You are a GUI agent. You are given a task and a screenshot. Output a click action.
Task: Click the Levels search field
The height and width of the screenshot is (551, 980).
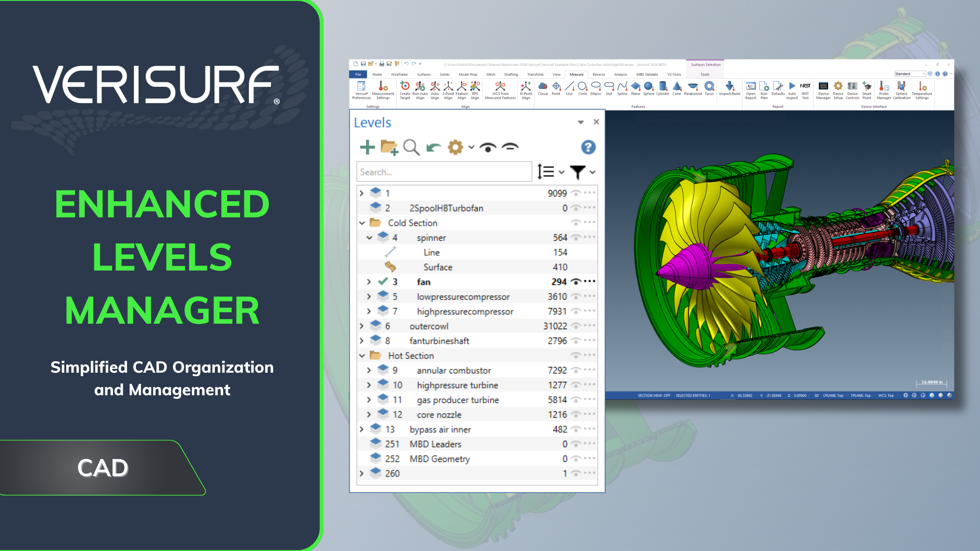tap(444, 172)
